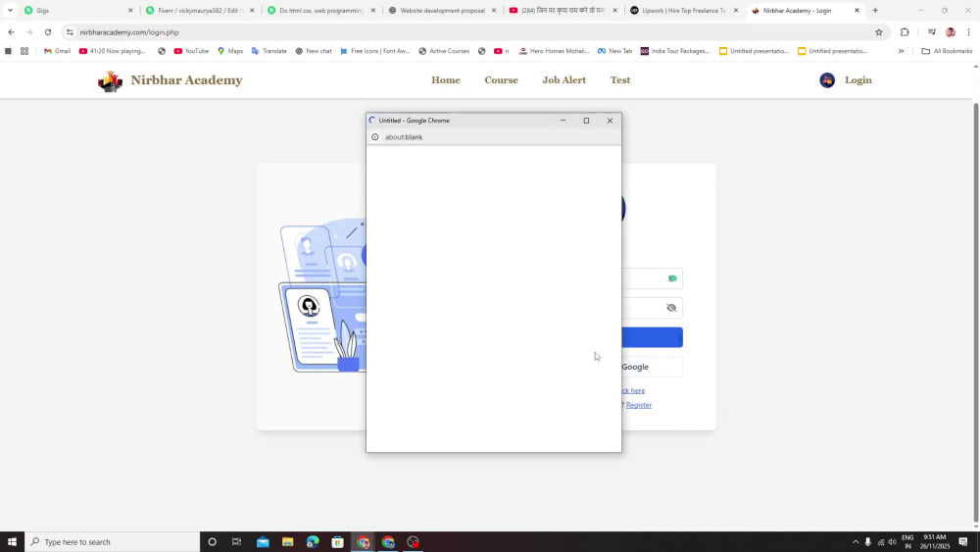View site information icon in address bar
This screenshot has width=980, height=552.
coord(70,32)
